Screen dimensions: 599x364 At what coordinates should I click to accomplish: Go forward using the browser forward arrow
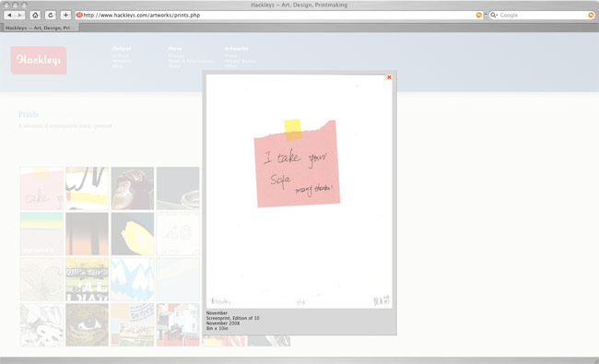point(20,16)
